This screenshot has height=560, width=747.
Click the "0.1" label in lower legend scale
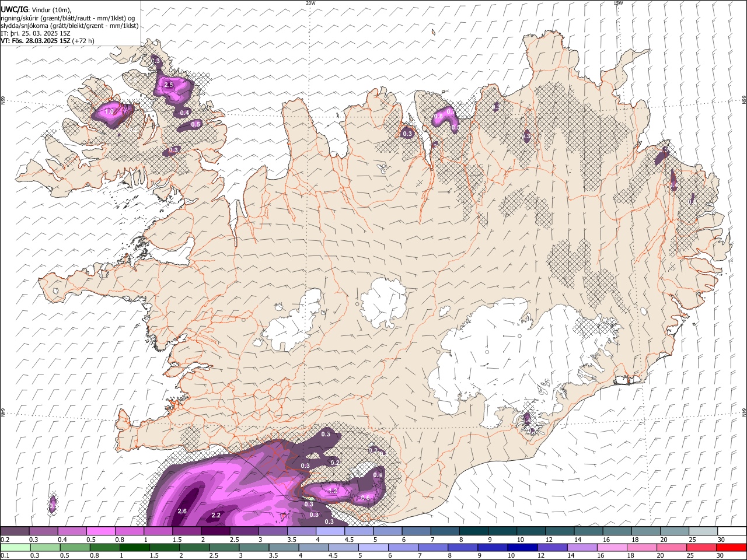coord(4,556)
